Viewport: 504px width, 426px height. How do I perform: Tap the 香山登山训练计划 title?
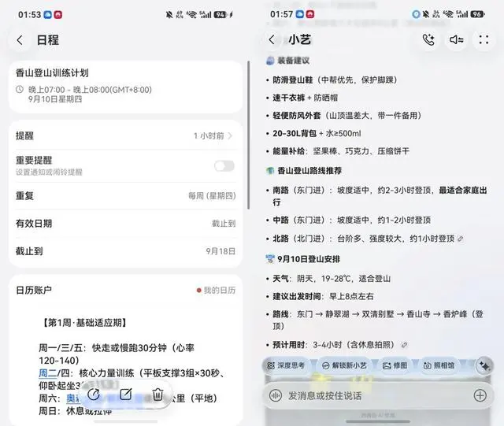click(52, 73)
